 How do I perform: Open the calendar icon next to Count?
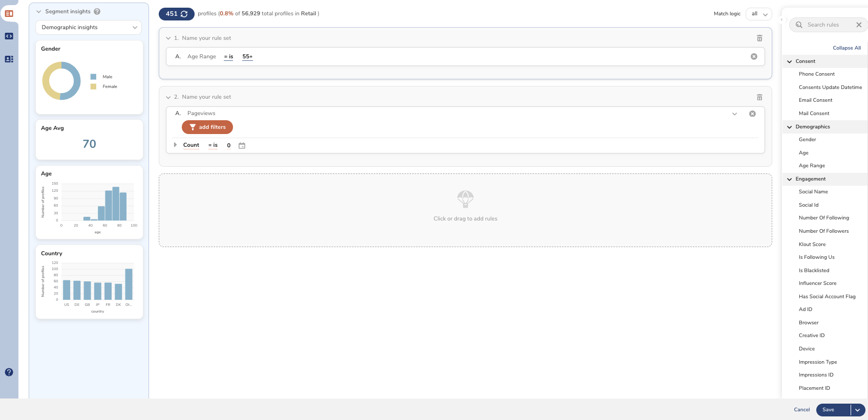[x=242, y=146]
